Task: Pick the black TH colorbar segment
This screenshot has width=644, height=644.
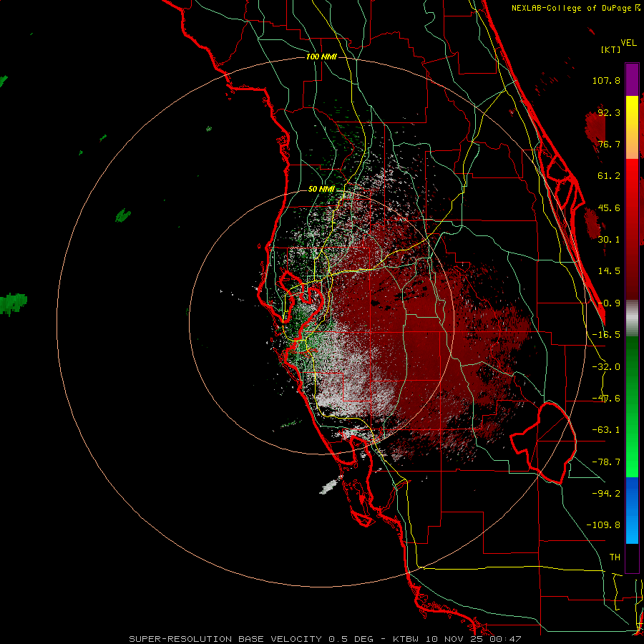Action: click(x=632, y=557)
